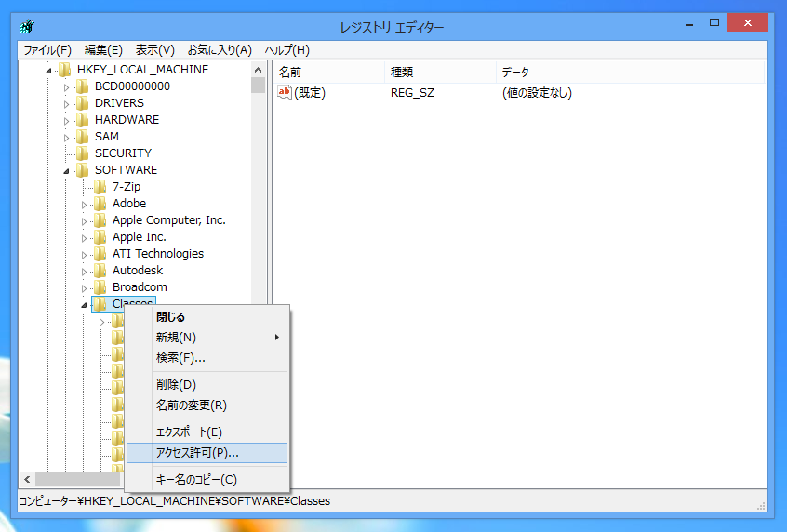Expand the Adobe key
Image resolution: width=787 pixels, height=532 pixels.
pyautogui.click(x=84, y=205)
